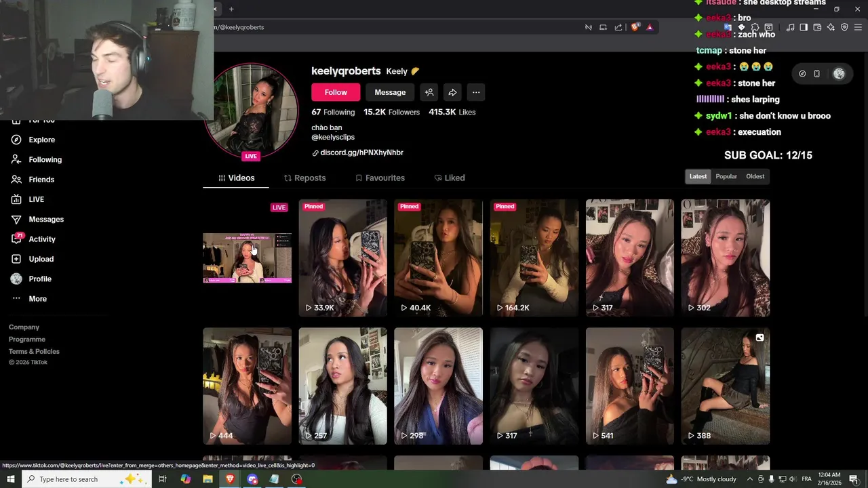
Task: Go to Following feed in sidebar
Action: (36, 159)
